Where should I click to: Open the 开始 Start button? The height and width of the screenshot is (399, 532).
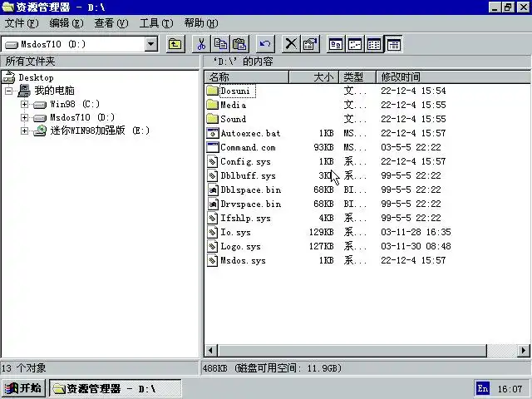pos(23,388)
